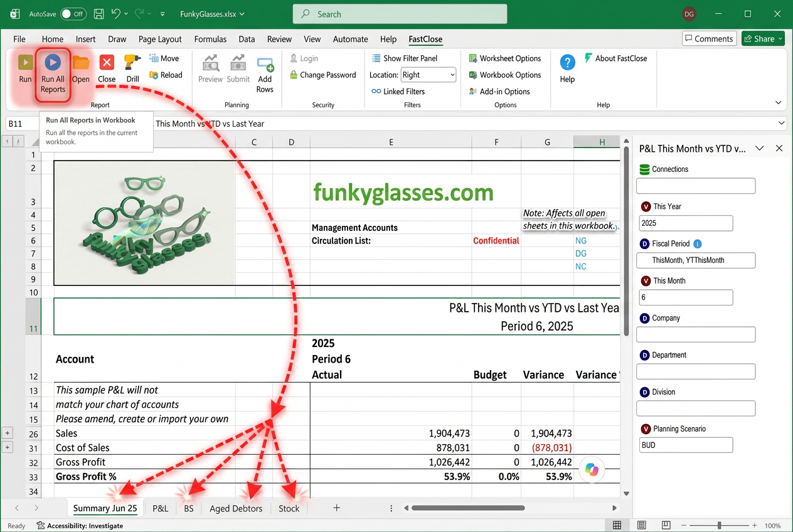Image resolution: width=793 pixels, height=532 pixels.
Task: Collapse the ribbon with the chevron
Action: click(x=779, y=103)
